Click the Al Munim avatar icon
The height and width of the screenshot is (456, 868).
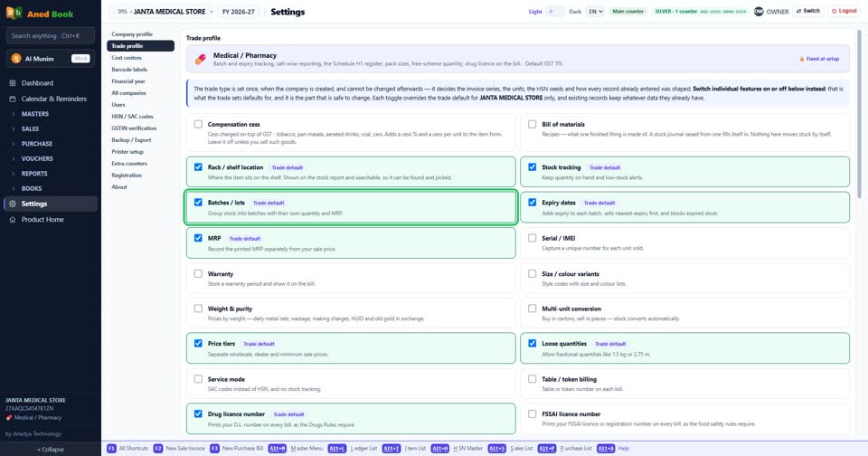(x=16, y=59)
